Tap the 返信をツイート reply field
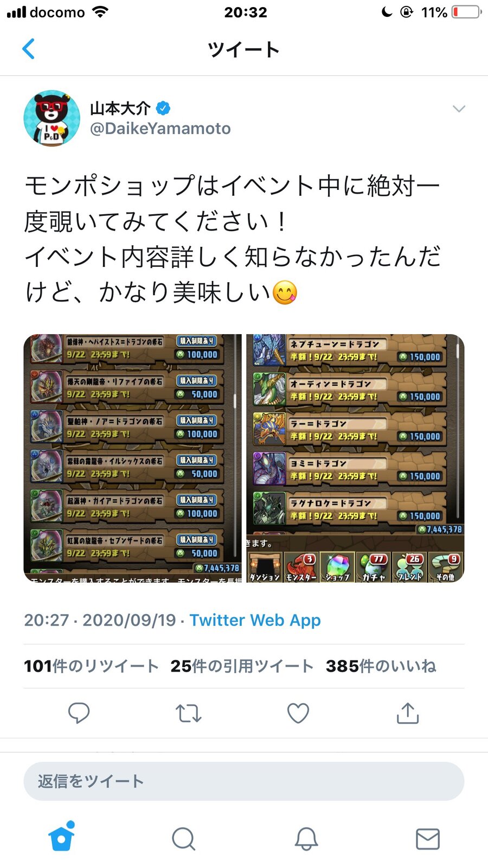 [x=244, y=781]
